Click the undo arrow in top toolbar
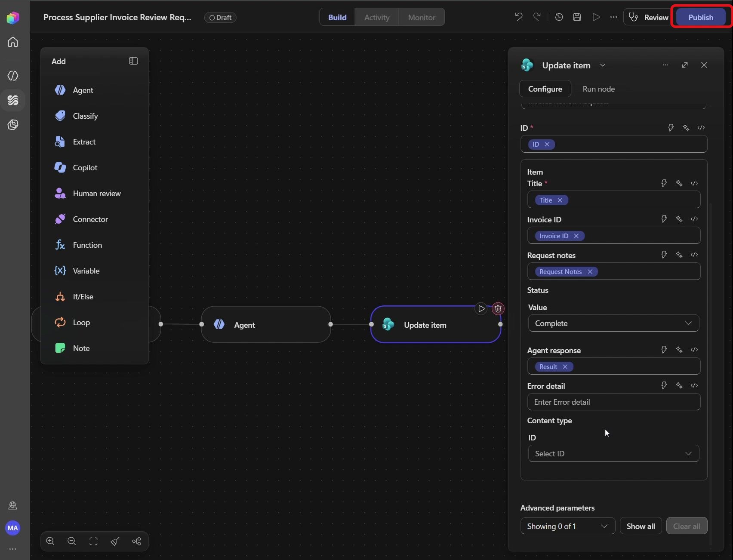733x560 pixels. click(x=518, y=17)
